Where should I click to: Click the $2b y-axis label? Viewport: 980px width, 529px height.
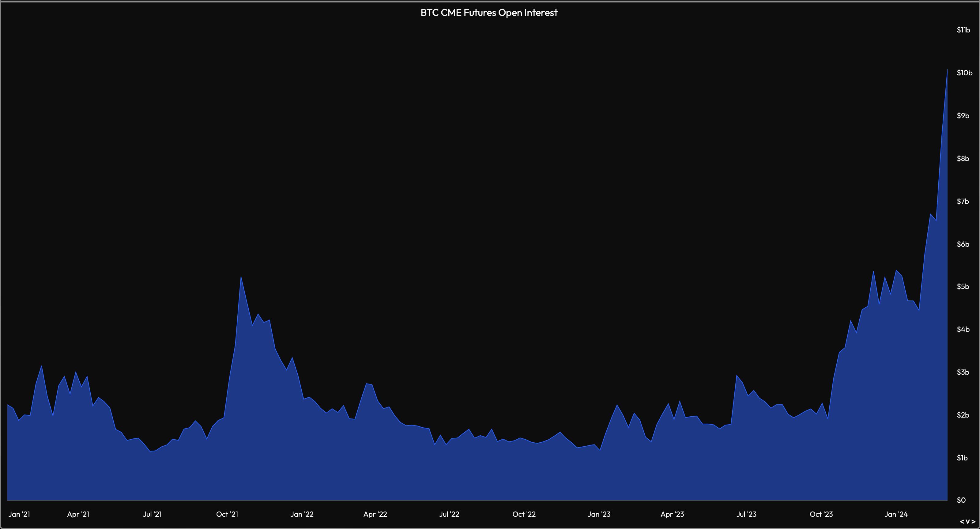(963, 415)
